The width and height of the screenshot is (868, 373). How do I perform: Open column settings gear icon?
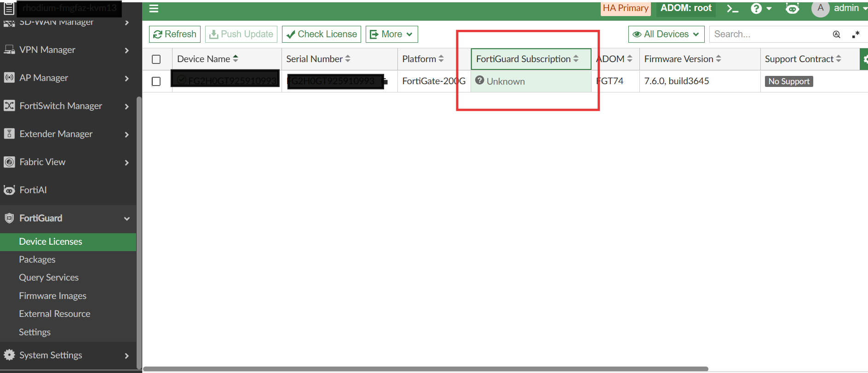[864, 59]
